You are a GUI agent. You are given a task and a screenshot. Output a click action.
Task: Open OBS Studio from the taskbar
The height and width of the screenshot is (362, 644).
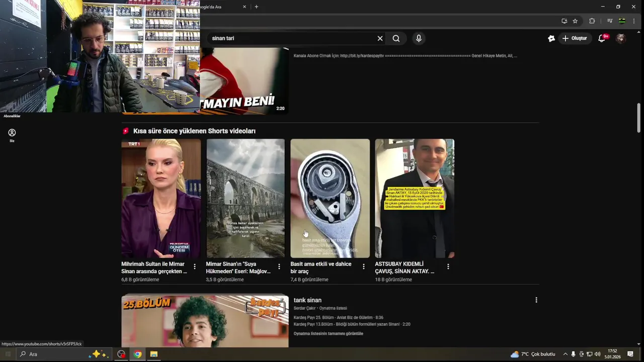click(121, 354)
